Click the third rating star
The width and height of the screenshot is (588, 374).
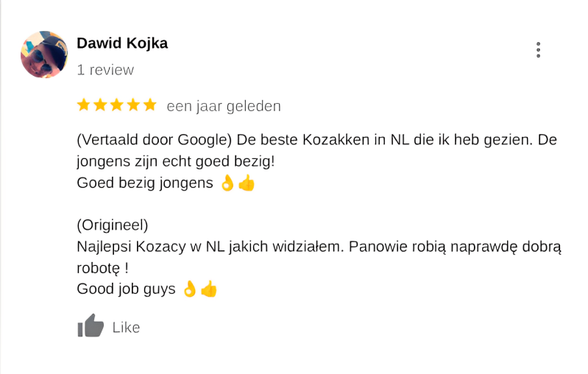coord(116,105)
